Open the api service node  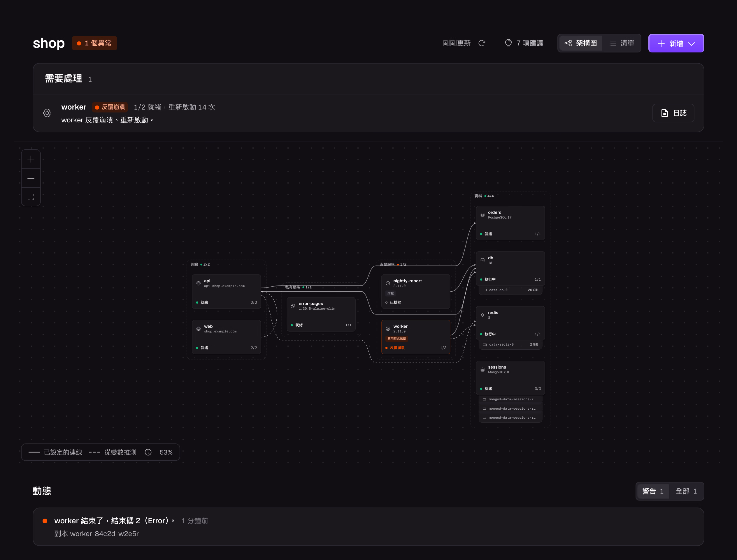[227, 292]
